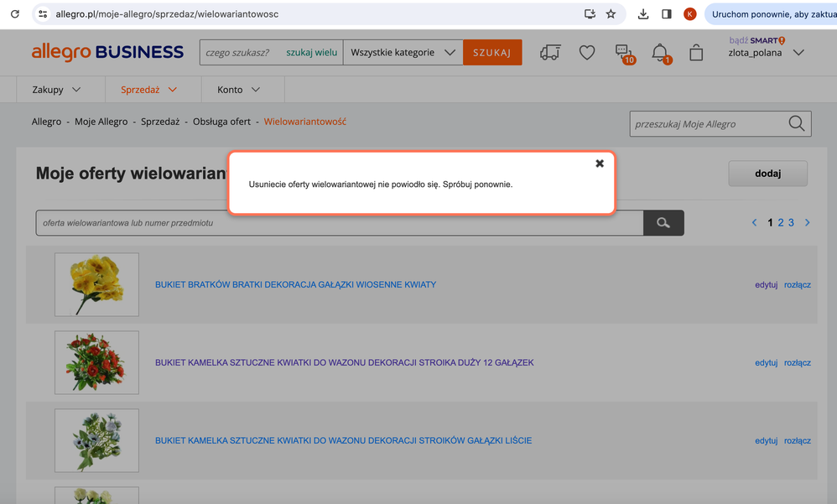Open favorites heart icon

(x=587, y=53)
